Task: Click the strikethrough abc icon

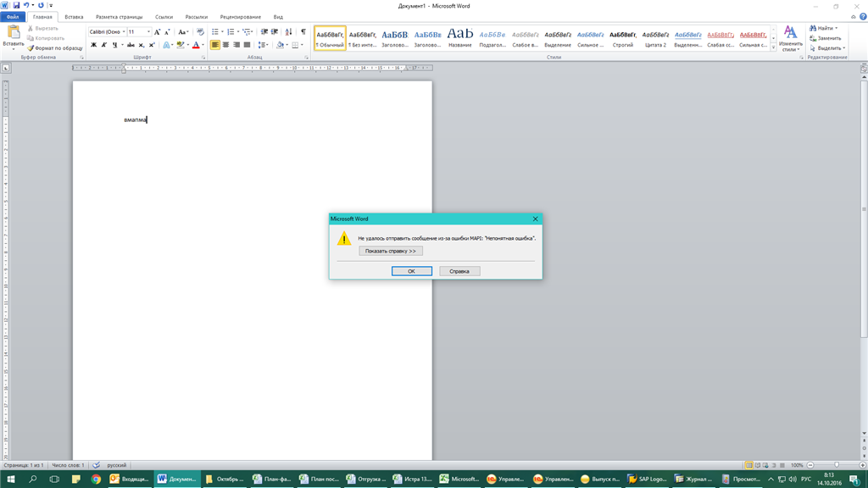Action: [x=131, y=45]
